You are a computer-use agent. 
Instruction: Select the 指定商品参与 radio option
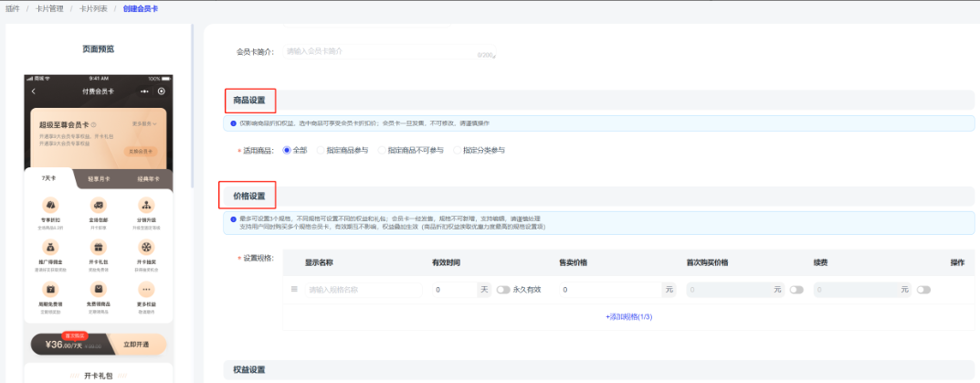click(x=321, y=150)
